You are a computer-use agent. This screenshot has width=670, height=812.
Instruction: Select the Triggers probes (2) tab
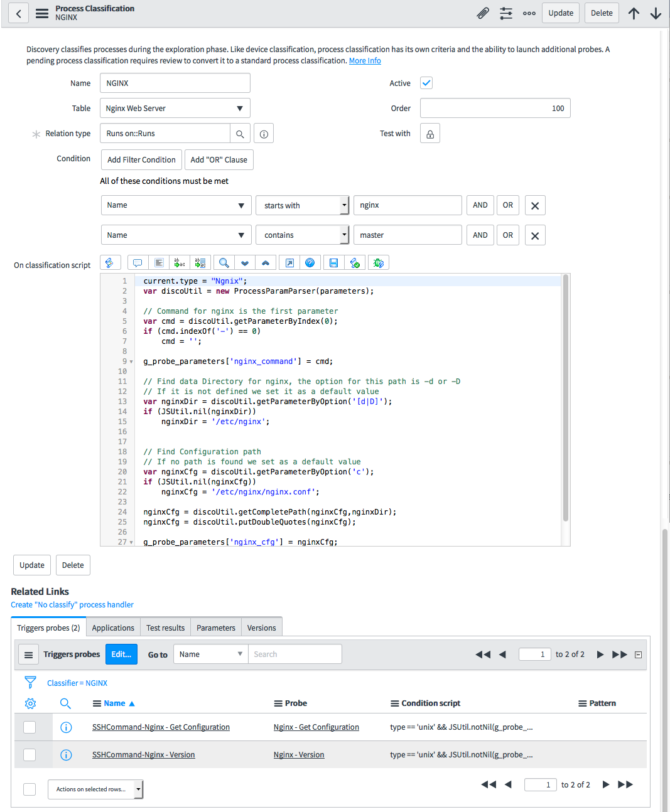pyautogui.click(x=48, y=628)
